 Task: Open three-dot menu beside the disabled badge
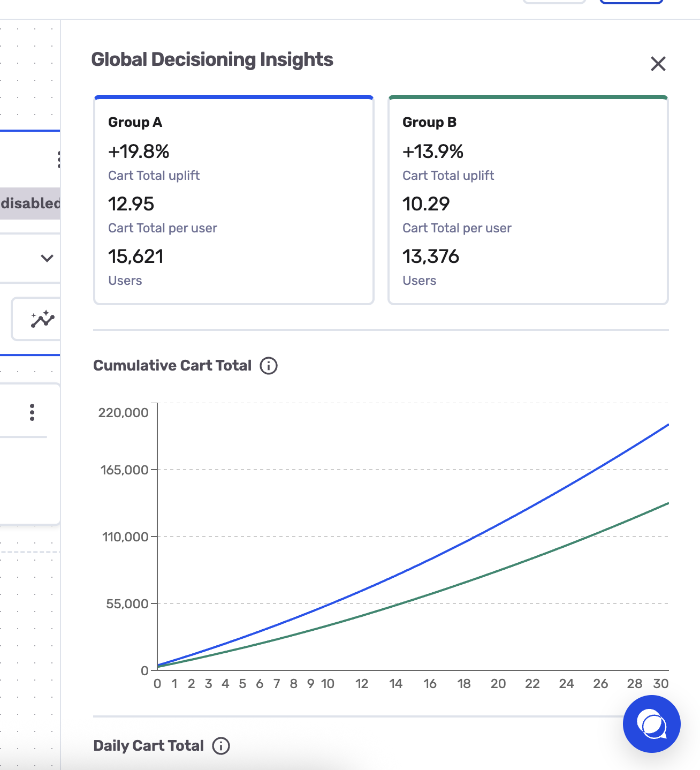click(x=58, y=160)
